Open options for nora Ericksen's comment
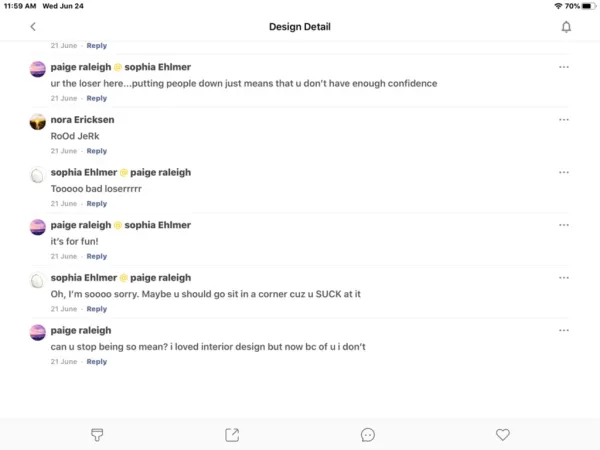600x450 pixels. pos(564,120)
